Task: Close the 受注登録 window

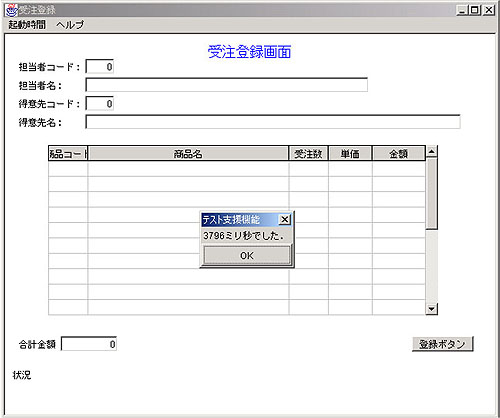Action: (x=488, y=10)
